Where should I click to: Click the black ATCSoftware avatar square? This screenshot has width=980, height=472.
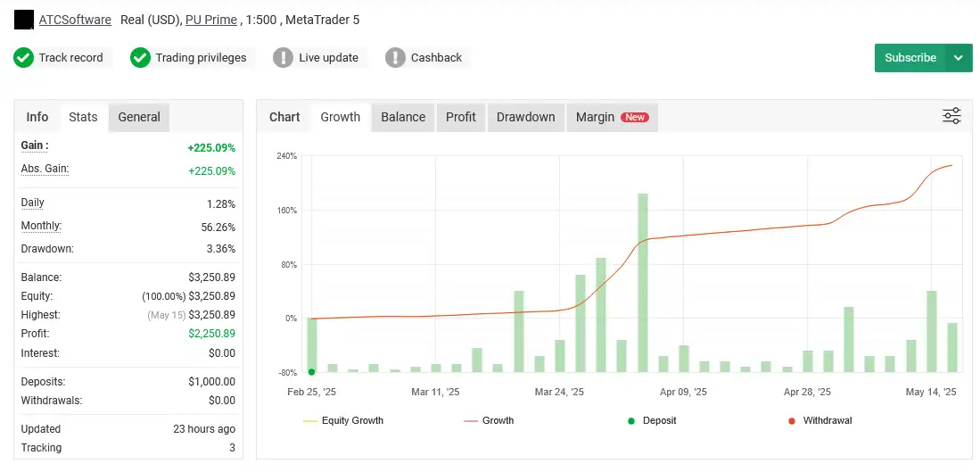tap(24, 20)
